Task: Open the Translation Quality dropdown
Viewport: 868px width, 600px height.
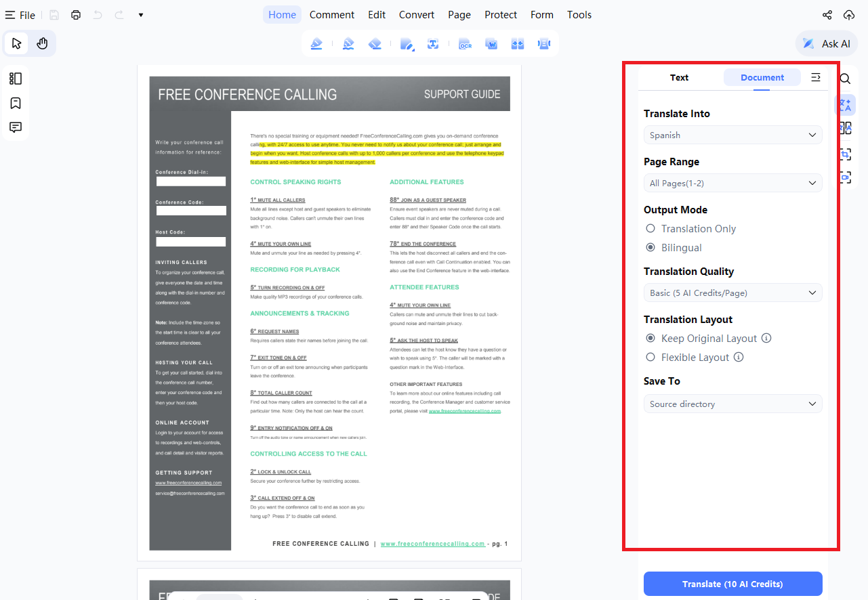Action: click(x=733, y=293)
